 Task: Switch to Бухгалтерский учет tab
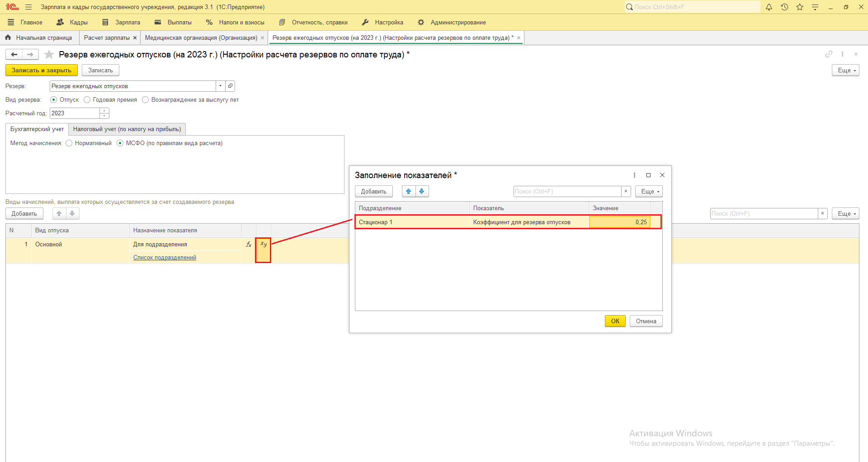(x=37, y=129)
